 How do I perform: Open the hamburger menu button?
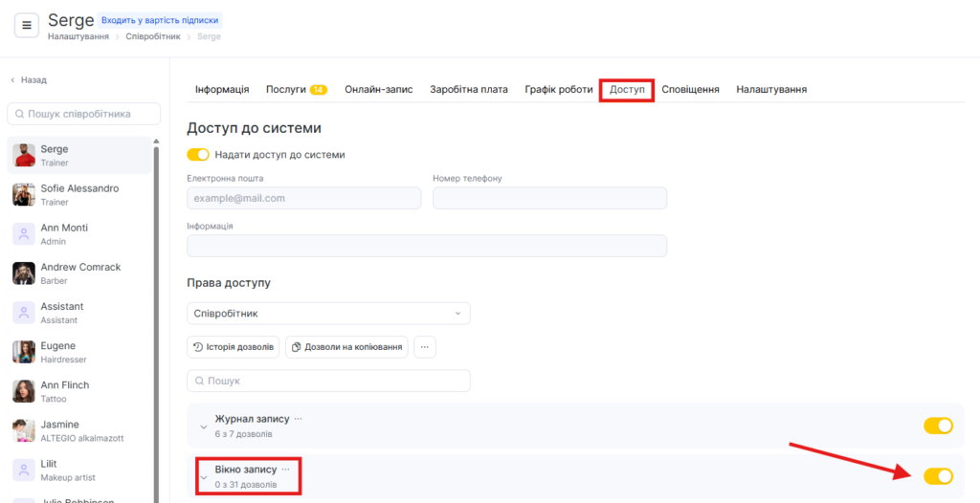click(x=27, y=26)
